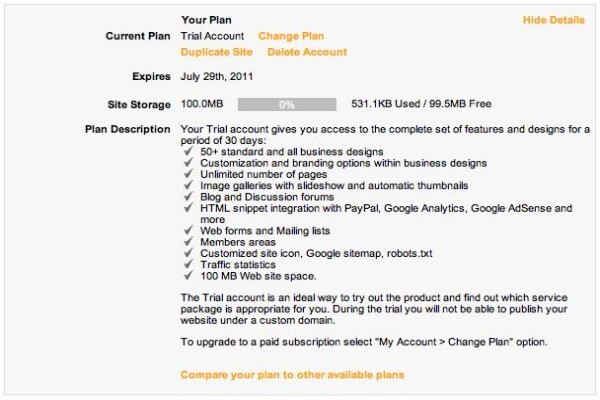The width and height of the screenshot is (600, 400).
Task: Click checkmark beside 50+ standard designs
Action: 188,151
